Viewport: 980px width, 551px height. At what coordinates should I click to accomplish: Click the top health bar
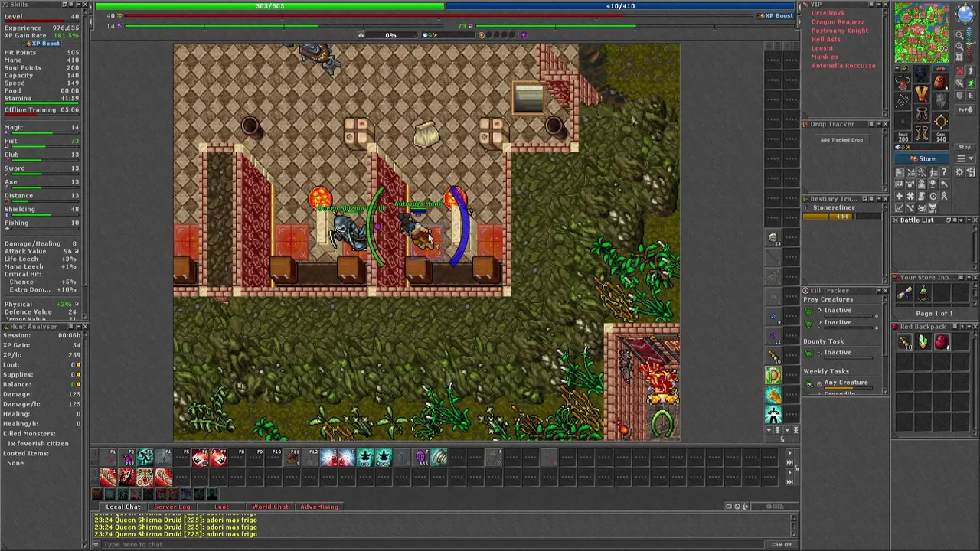click(x=269, y=6)
